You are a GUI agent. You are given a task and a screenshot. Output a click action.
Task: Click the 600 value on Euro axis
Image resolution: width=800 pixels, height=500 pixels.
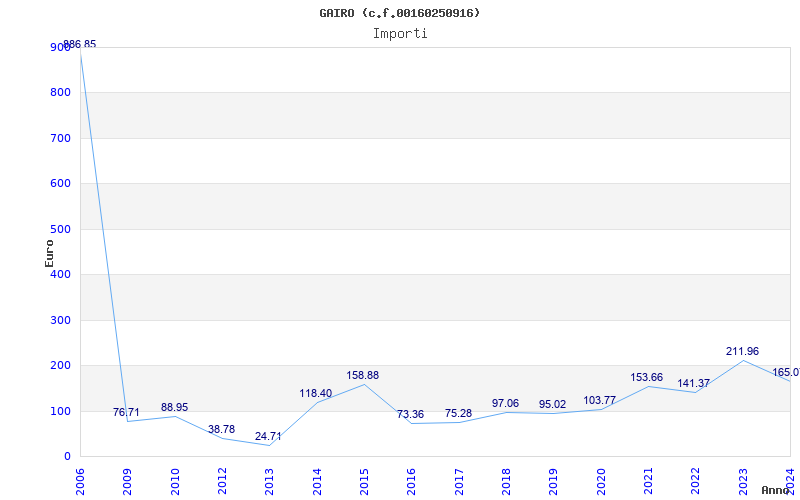pos(60,184)
